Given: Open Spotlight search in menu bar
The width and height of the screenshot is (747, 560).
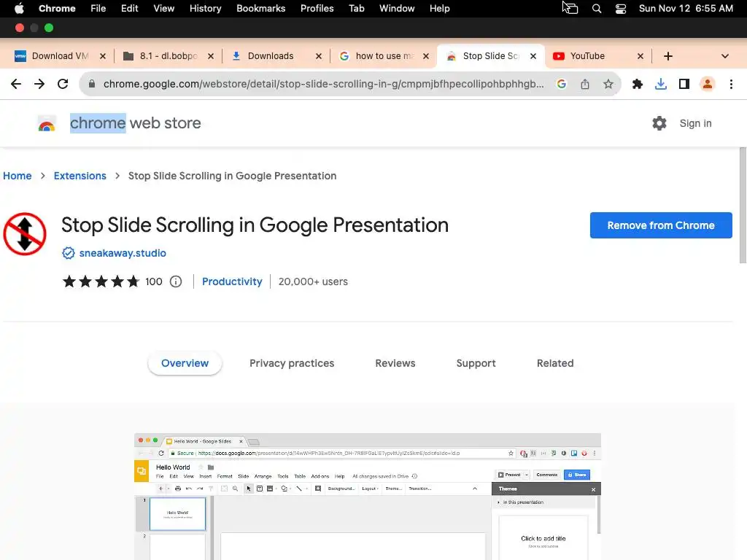Looking at the screenshot, I should (597, 9).
